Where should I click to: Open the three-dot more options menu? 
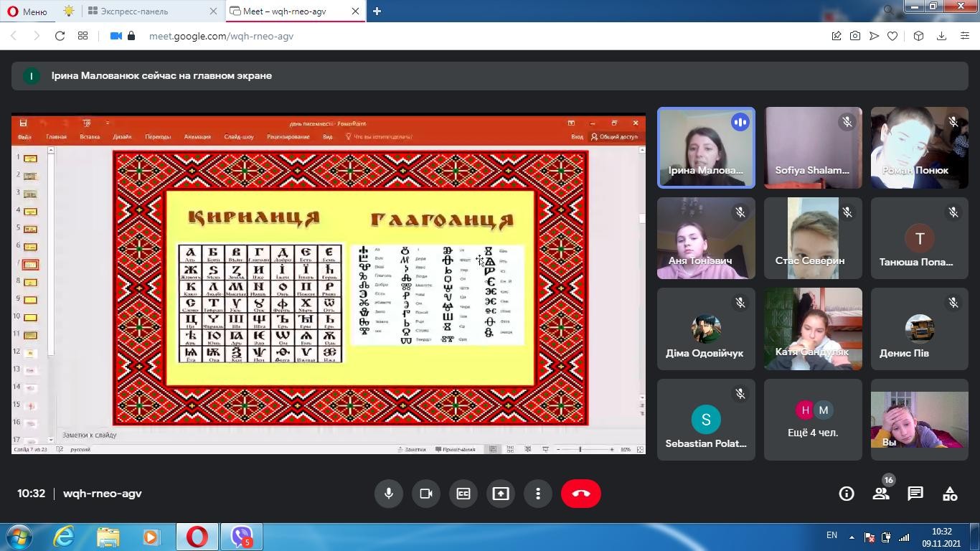538,494
